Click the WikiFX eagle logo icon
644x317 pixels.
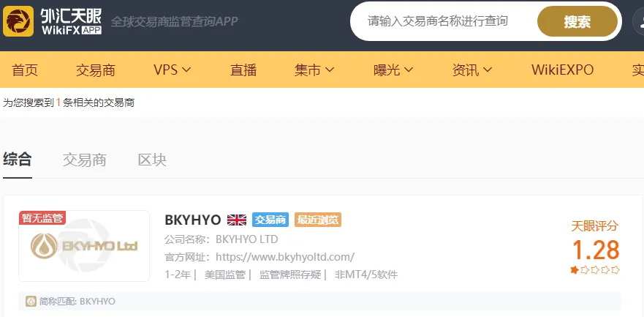coord(18,21)
